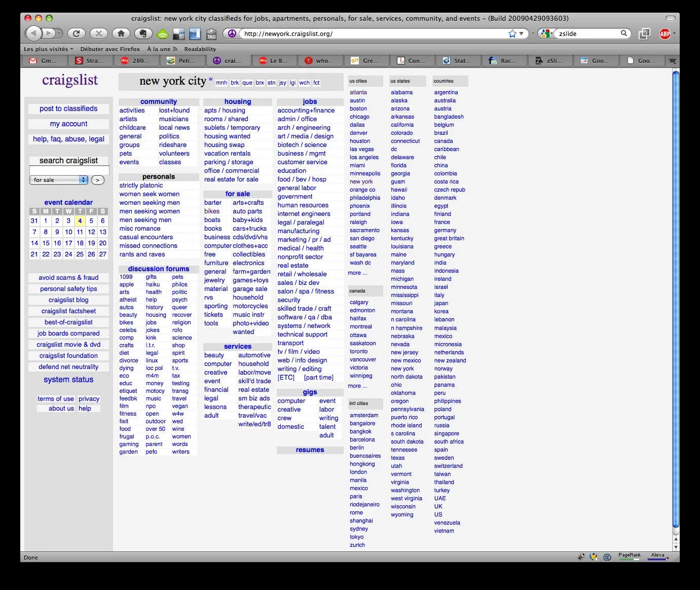
Task: Click the Adblock Plus ABP icon
Action: point(665,34)
